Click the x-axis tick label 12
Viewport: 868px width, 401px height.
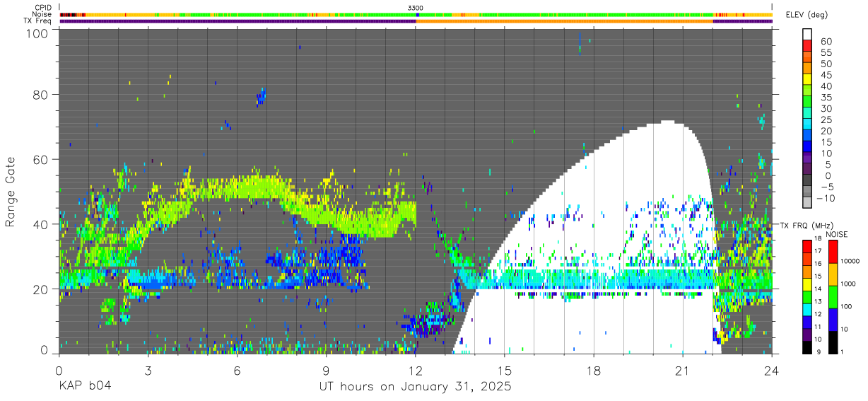pos(416,372)
